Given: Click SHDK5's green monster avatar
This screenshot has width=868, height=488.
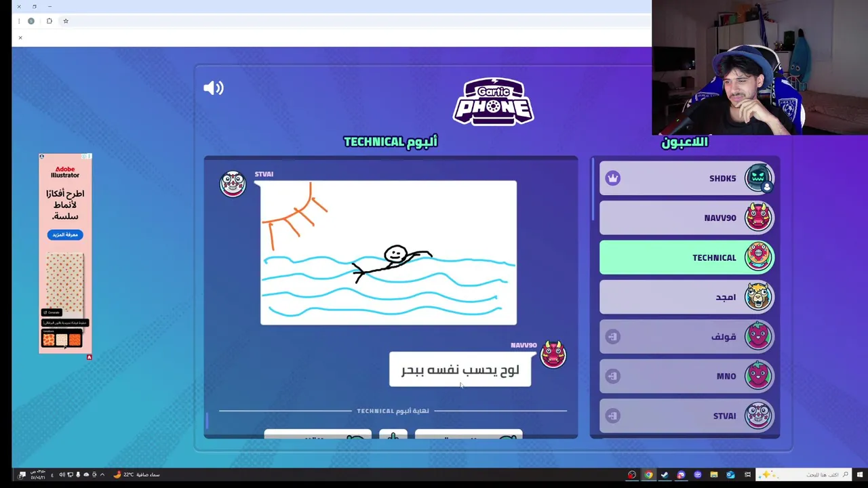Looking at the screenshot, I should (x=758, y=178).
